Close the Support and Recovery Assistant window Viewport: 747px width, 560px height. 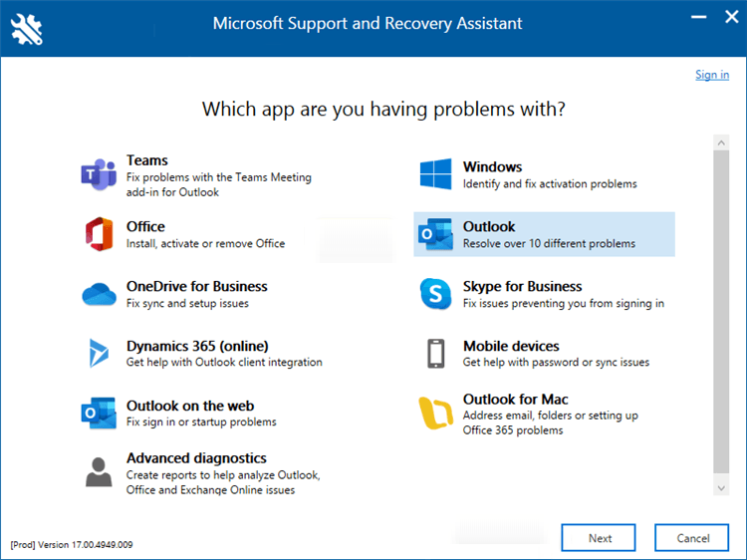click(x=732, y=17)
